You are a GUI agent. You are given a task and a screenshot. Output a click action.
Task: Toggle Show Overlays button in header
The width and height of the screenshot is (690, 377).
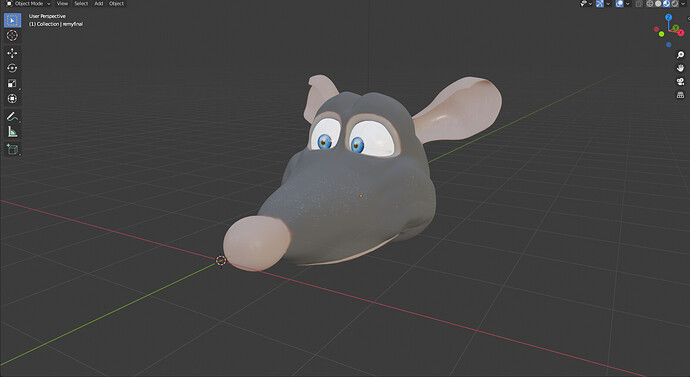(620, 4)
